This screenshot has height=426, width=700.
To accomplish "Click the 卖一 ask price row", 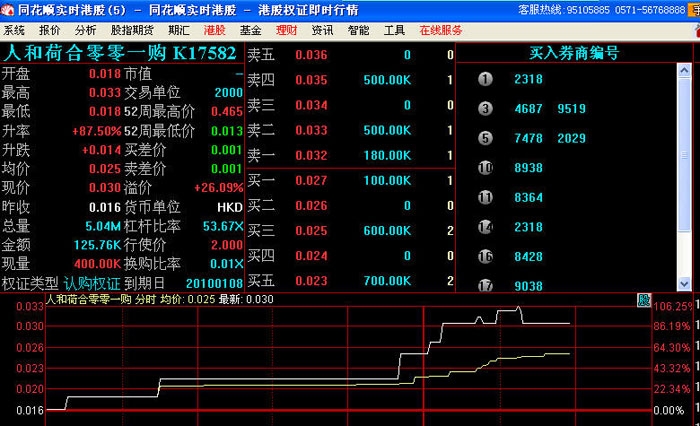I will (x=350, y=155).
